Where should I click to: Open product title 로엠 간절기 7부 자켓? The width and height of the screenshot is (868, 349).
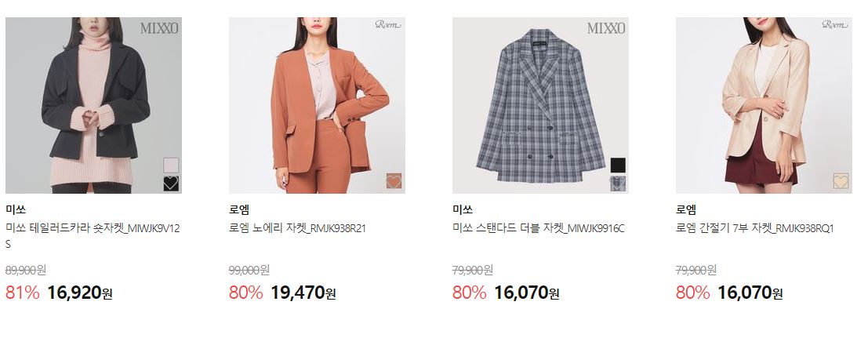[x=755, y=228]
